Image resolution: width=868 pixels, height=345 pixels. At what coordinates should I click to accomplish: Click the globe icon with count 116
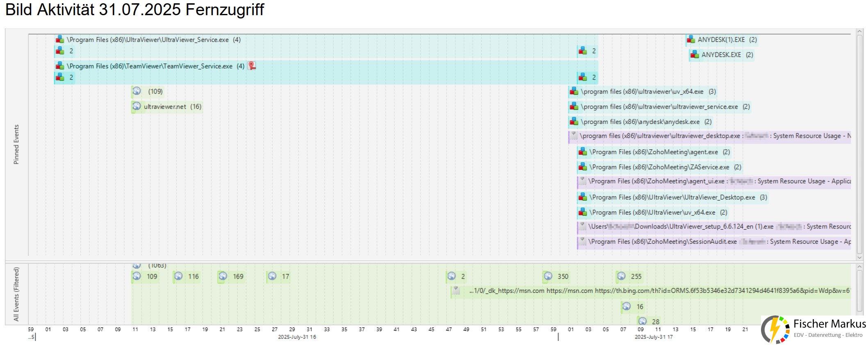178,276
